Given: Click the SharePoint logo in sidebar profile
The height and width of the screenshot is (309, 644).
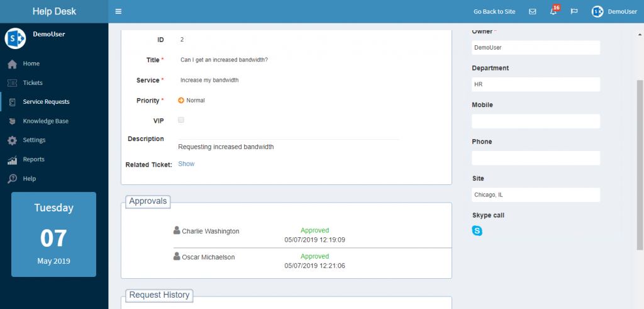Looking at the screenshot, I should point(16,38).
